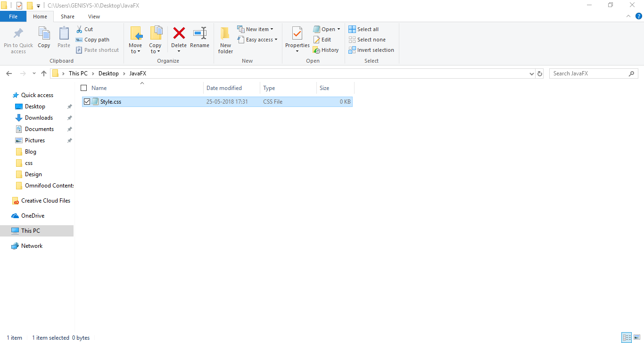Open Downloads in navigation pane

pos(39,118)
